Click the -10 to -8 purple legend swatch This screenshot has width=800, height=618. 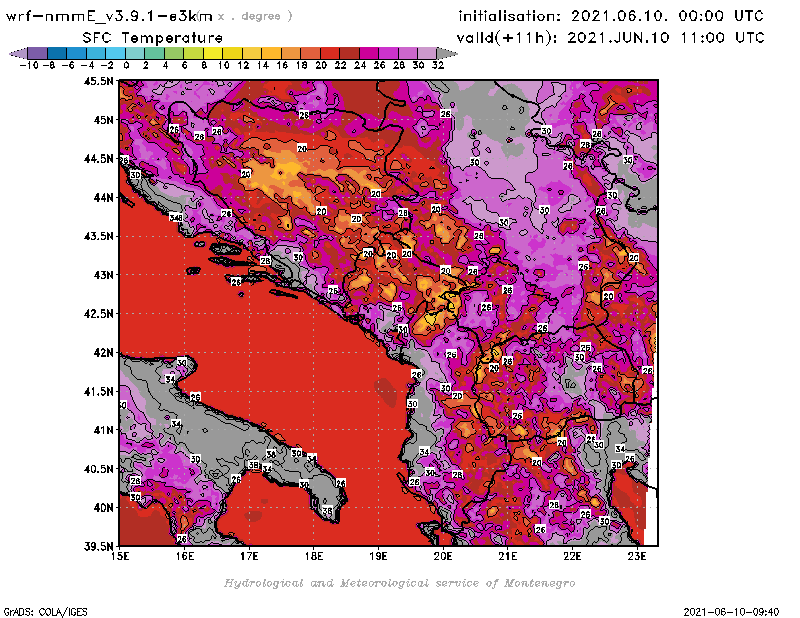coord(38,53)
